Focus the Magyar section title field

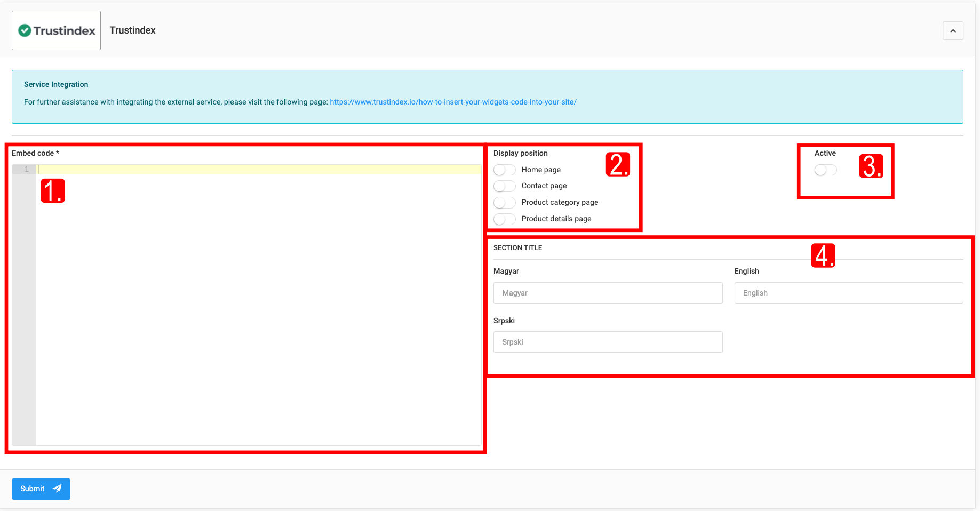(x=608, y=293)
